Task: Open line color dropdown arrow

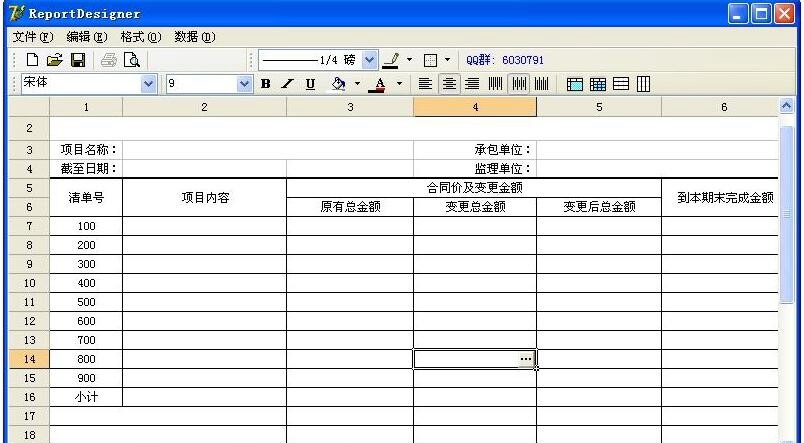Action: click(x=409, y=60)
